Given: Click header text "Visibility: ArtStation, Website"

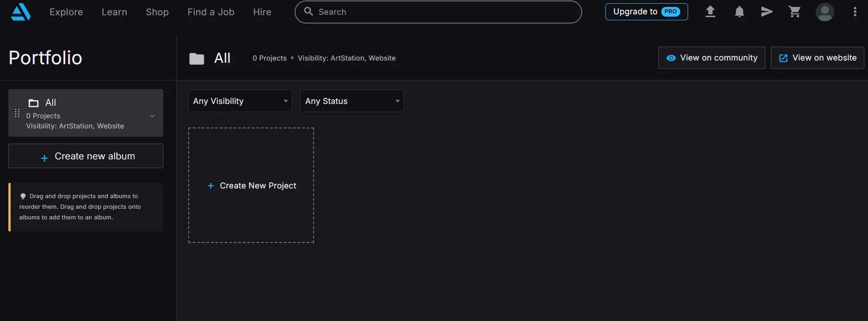Looking at the screenshot, I should (x=347, y=58).
